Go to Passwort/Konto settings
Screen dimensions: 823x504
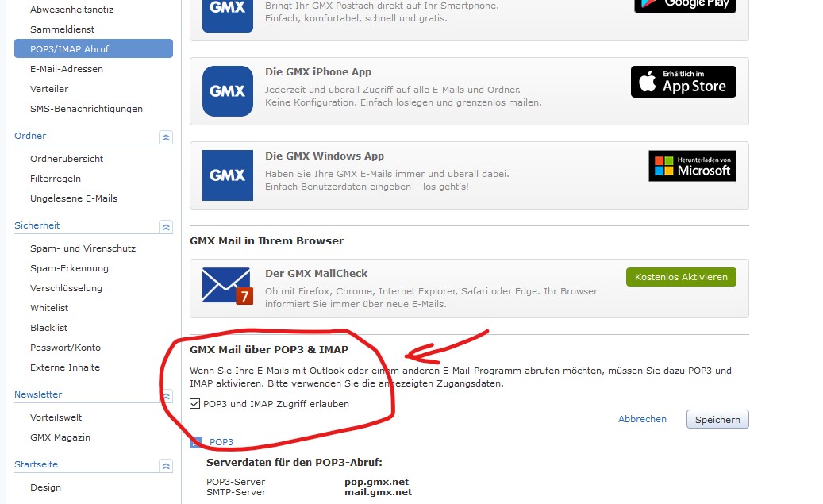coord(66,348)
